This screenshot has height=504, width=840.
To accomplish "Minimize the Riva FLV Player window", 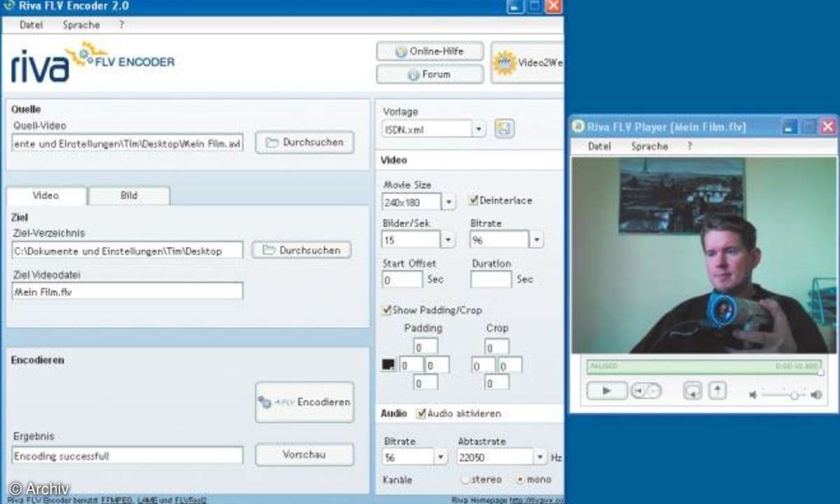I will click(x=789, y=127).
